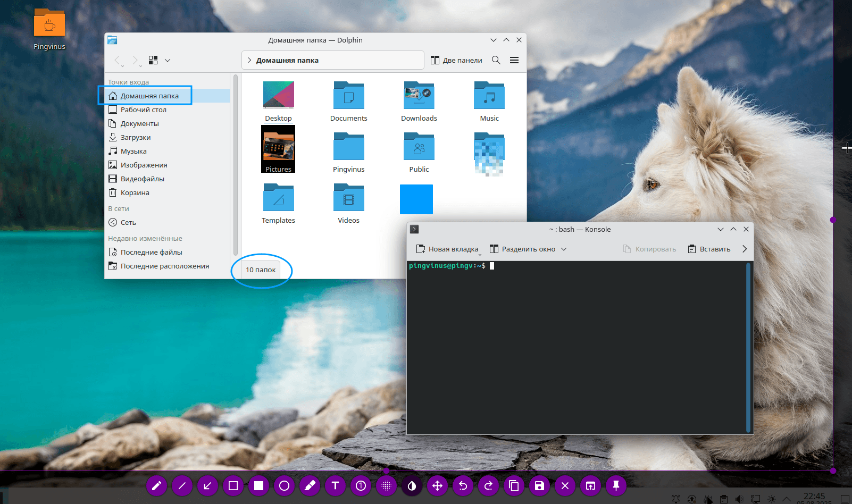Image resolution: width=852 pixels, height=504 pixels.
Task: Toggle the invert color tool
Action: pyautogui.click(x=412, y=485)
